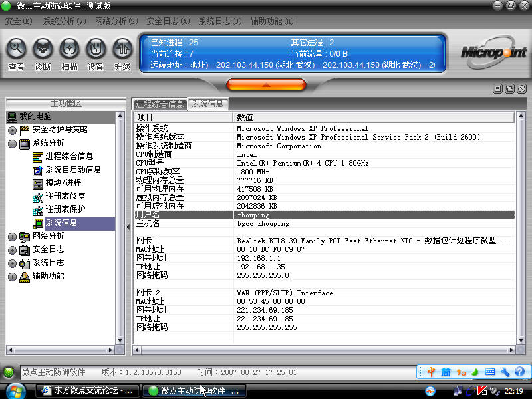Image resolution: width=532 pixels, height=399 pixels.
Task: Collapse the 系统分析 node
Action: click(x=12, y=144)
